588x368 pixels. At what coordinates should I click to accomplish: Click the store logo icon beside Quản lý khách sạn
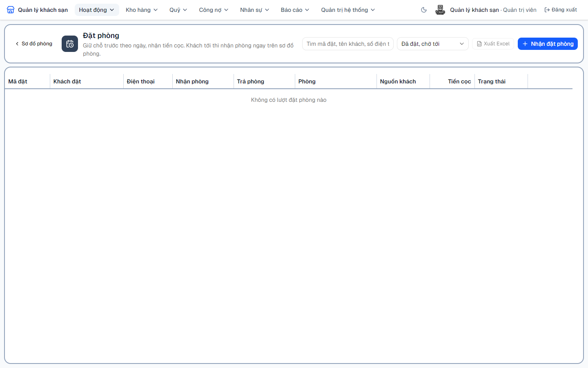point(11,10)
